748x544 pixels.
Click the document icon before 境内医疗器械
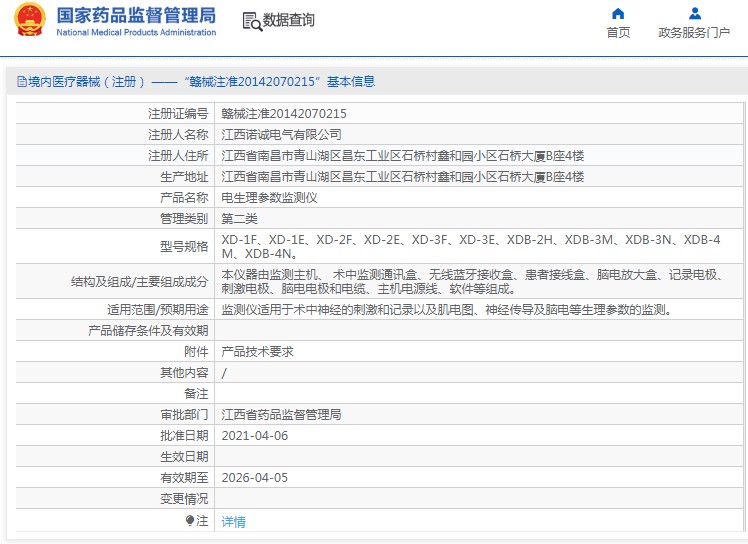tap(21, 82)
